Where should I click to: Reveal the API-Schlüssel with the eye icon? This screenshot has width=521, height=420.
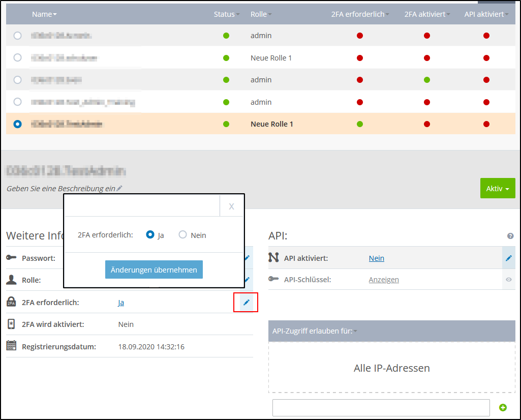click(508, 280)
